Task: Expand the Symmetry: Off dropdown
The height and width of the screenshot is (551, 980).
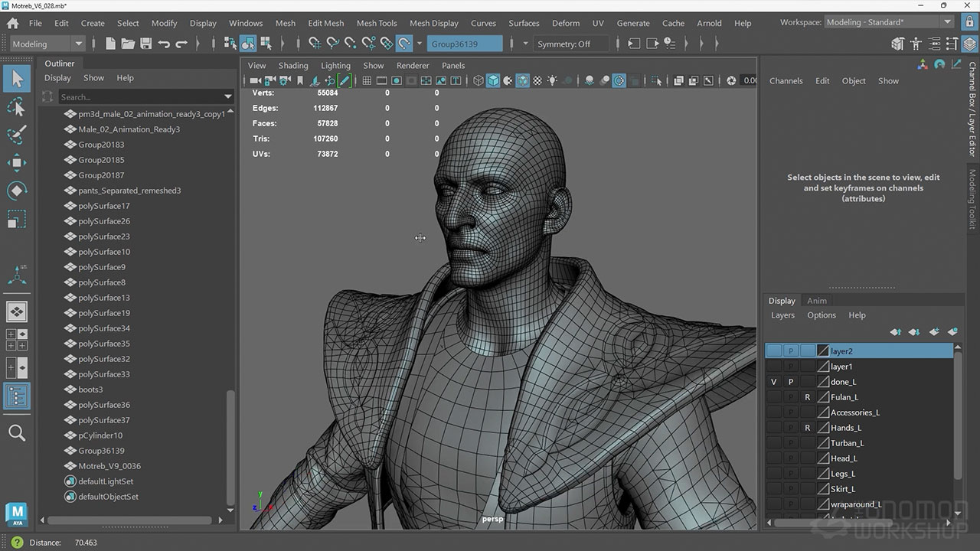Action: click(571, 44)
